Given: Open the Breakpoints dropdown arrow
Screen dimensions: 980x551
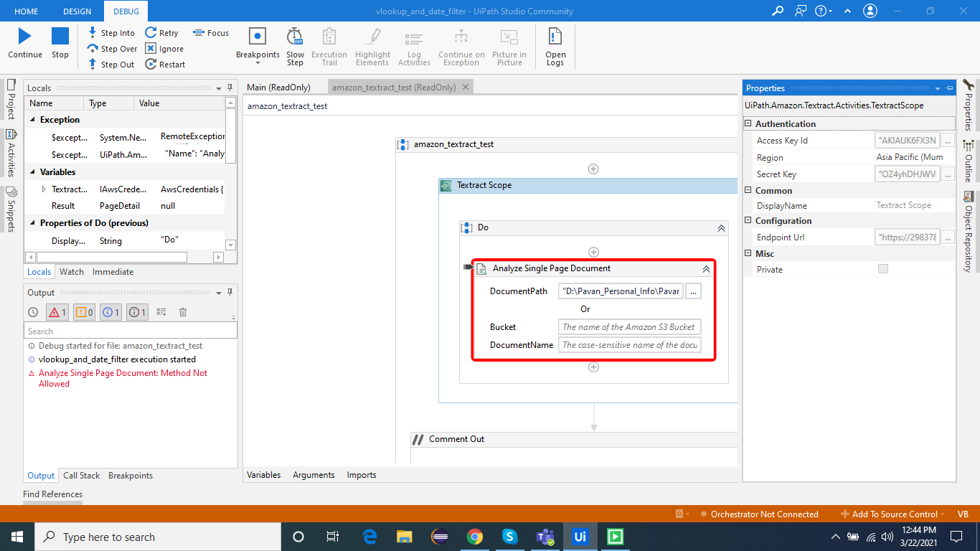Looking at the screenshot, I should tap(258, 63).
